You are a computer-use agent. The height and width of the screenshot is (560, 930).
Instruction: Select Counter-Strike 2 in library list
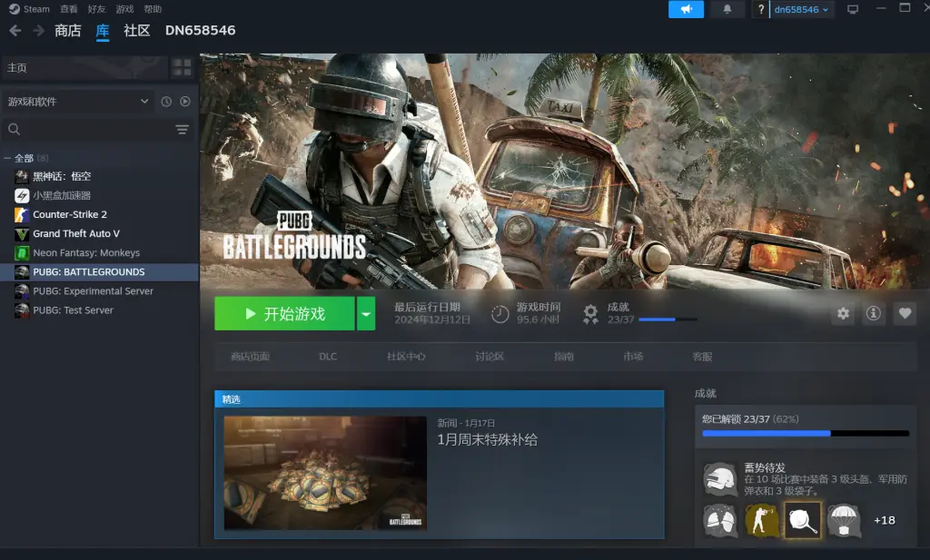(70, 214)
